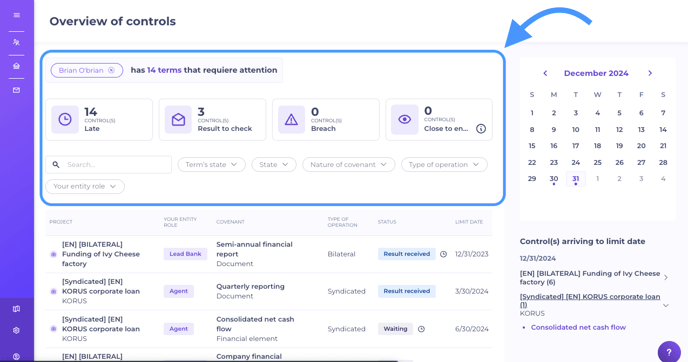Go to previous month in calendar
Viewport: 688px width, 362px height.
click(x=545, y=73)
